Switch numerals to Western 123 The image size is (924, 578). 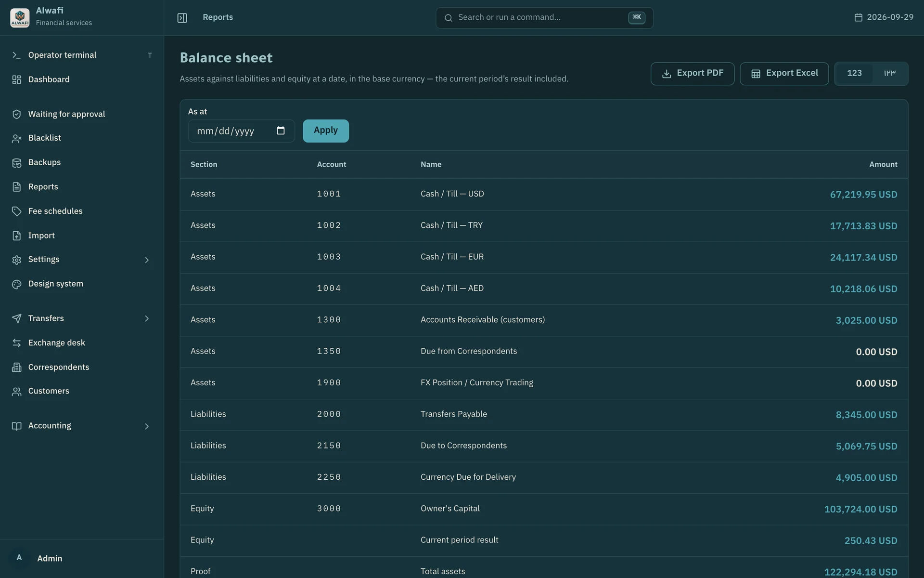coord(854,73)
